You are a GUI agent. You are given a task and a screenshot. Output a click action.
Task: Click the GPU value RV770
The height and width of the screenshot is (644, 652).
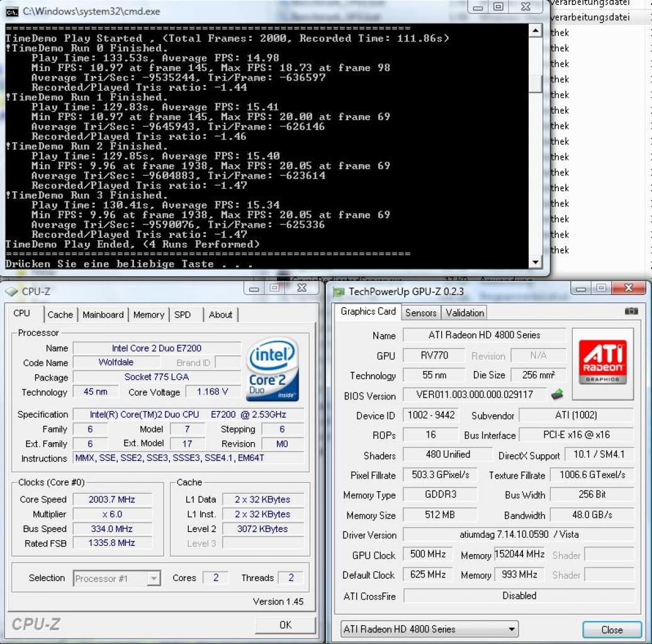tap(434, 356)
